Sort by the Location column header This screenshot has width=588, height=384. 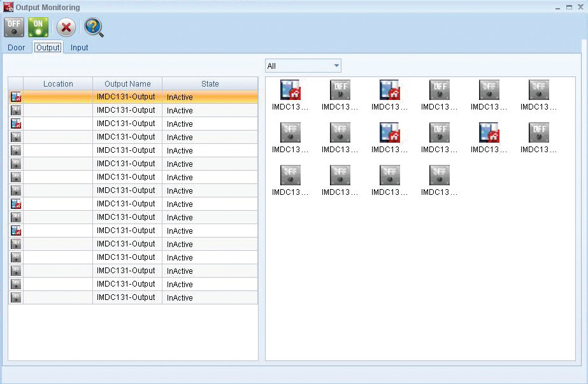click(x=58, y=84)
